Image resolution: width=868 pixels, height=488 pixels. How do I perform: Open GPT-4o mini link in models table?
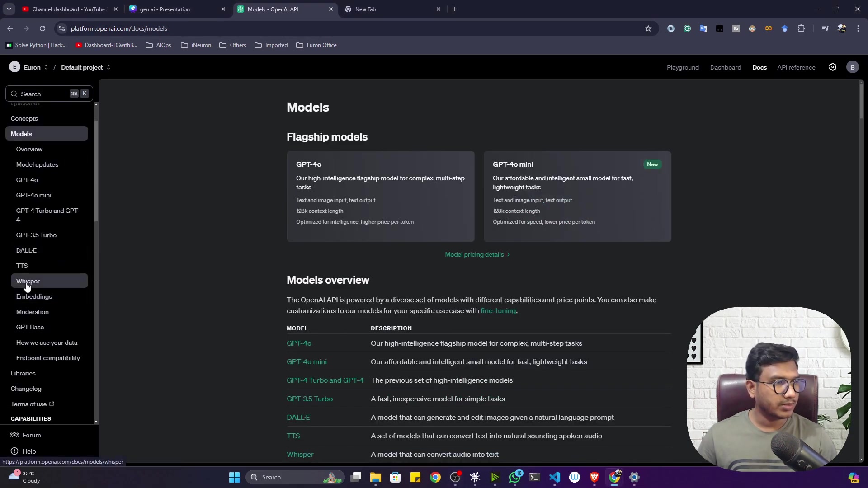coord(307,362)
